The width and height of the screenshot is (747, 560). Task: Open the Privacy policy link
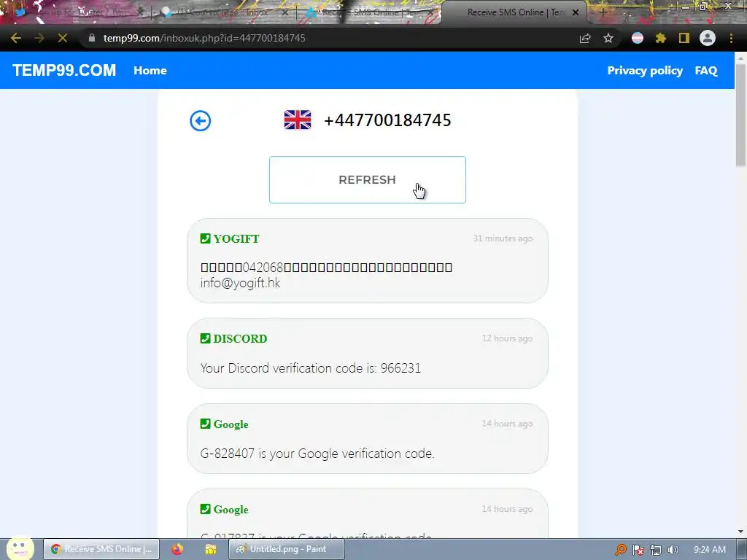(645, 71)
